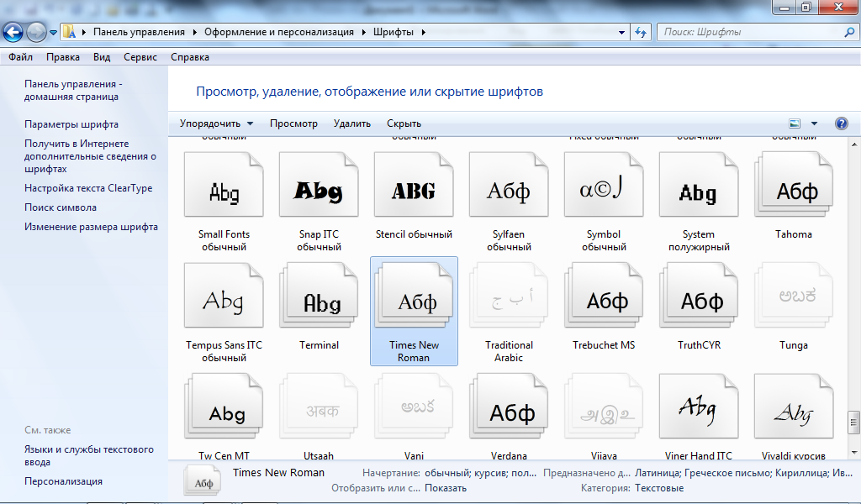Open the Упорядочить dropdown menu
Image resolution: width=861 pixels, height=504 pixels.
[216, 123]
